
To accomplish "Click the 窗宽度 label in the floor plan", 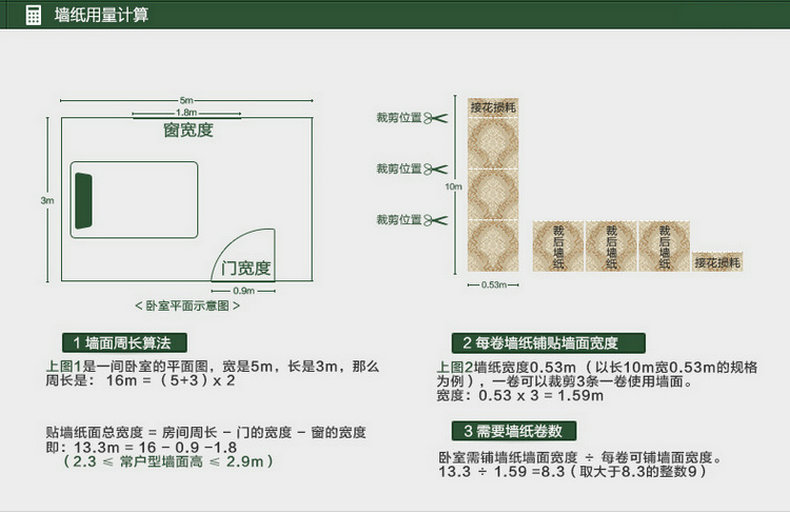I will [188, 130].
